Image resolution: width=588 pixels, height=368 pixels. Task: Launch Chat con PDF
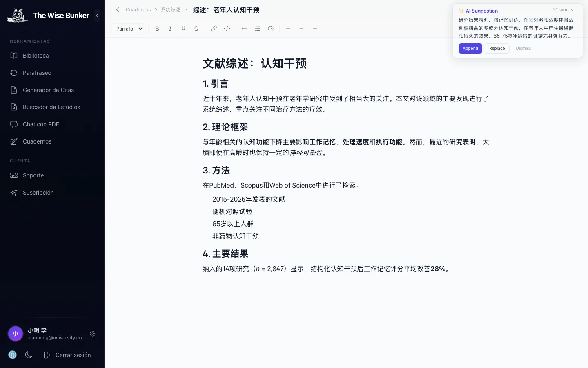click(x=41, y=124)
